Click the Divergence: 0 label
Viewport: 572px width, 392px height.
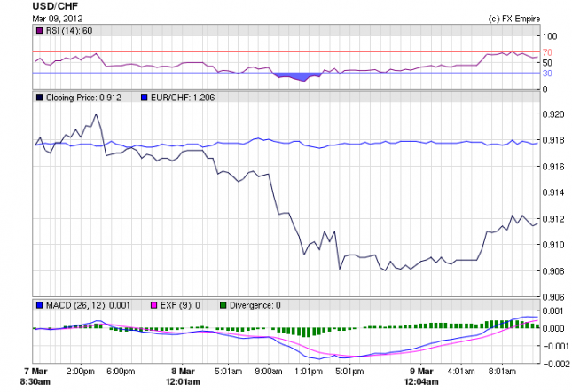(x=255, y=305)
